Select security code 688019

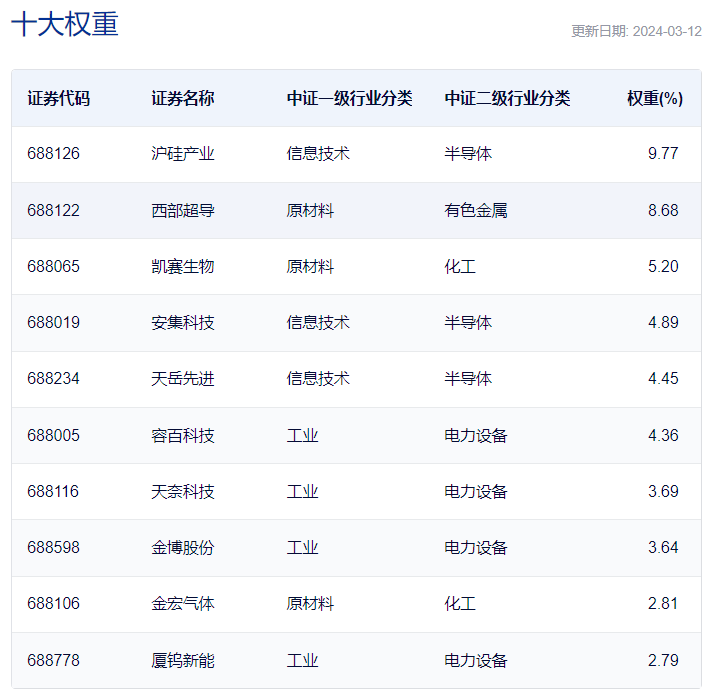pyautogui.click(x=53, y=323)
